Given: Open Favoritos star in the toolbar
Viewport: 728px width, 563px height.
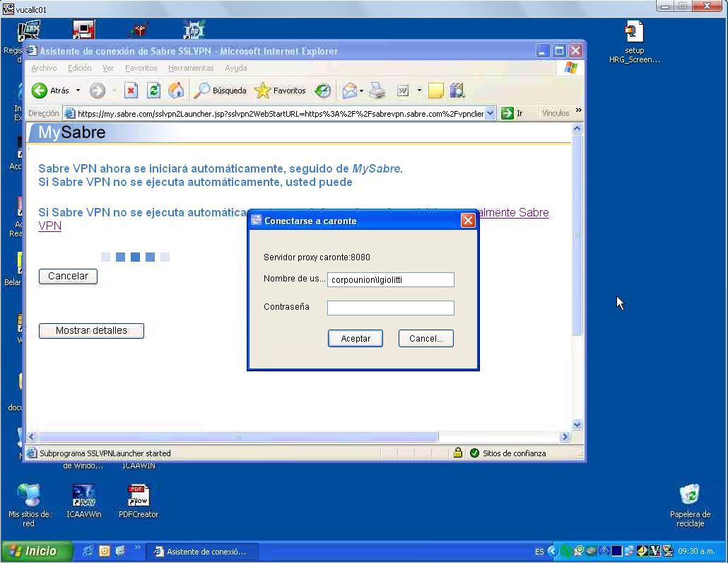Looking at the screenshot, I should [x=280, y=91].
